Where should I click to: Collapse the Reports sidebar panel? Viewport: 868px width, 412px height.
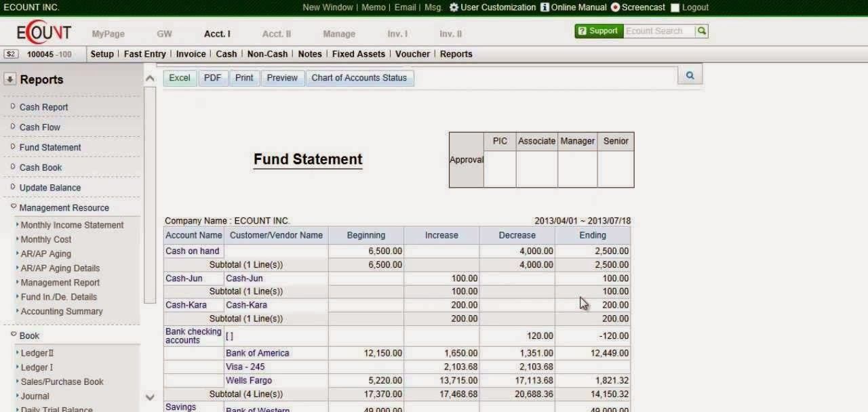[x=9, y=79]
